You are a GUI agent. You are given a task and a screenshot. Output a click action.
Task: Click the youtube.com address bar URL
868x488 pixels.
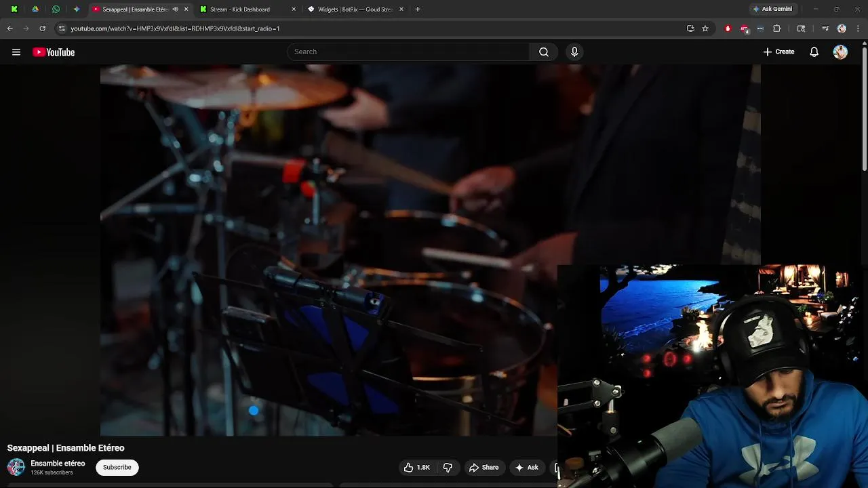[x=175, y=28]
